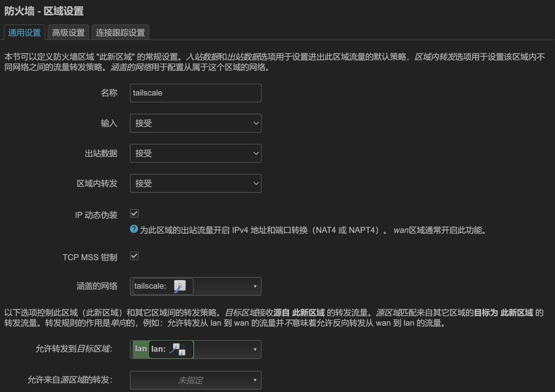Click the 出站数据 label

click(x=101, y=153)
